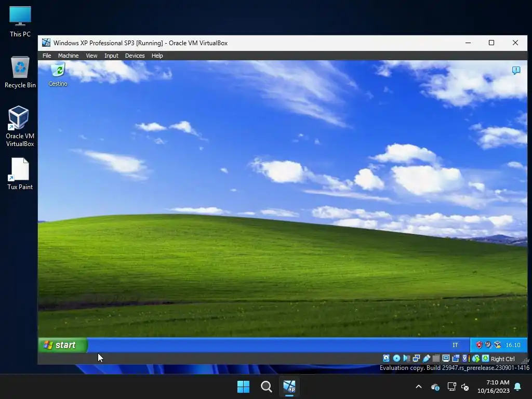Maximize the VirtualBox window
Image resolution: width=532 pixels, height=399 pixels.
pos(491,43)
